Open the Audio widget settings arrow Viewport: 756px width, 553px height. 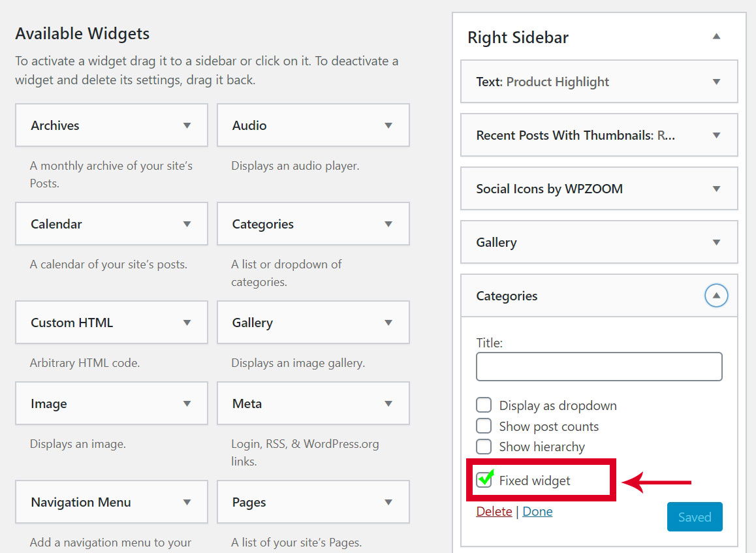(390, 125)
